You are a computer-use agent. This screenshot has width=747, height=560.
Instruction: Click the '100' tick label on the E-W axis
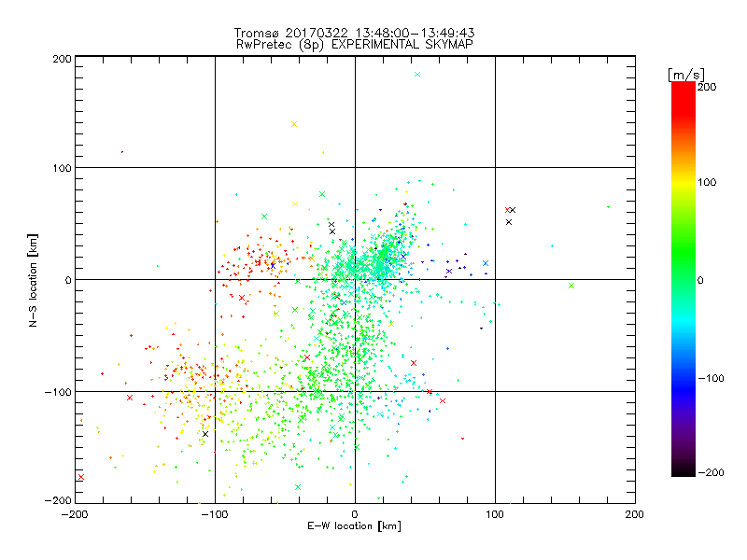click(495, 514)
